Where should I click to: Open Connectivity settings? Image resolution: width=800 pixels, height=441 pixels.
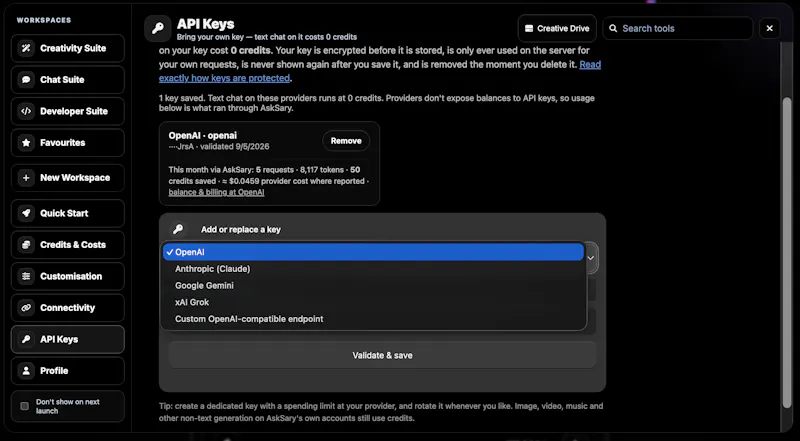68,308
